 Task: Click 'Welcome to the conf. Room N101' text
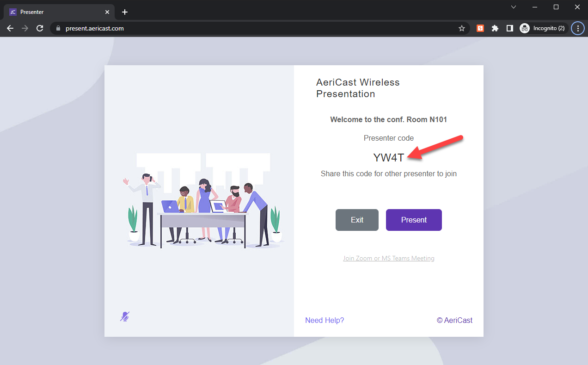pyautogui.click(x=389, y=119)
